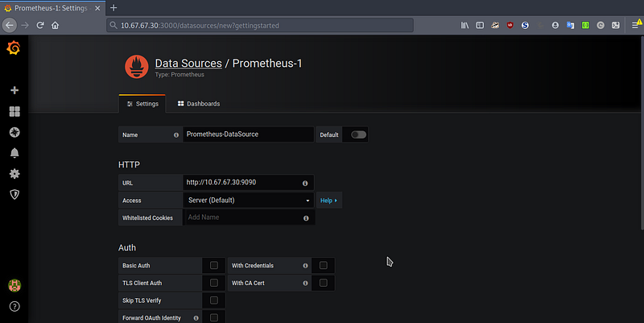Open the Create plus menu in sidebar
The height and width of the screenshot is (323, 644).
14,90
